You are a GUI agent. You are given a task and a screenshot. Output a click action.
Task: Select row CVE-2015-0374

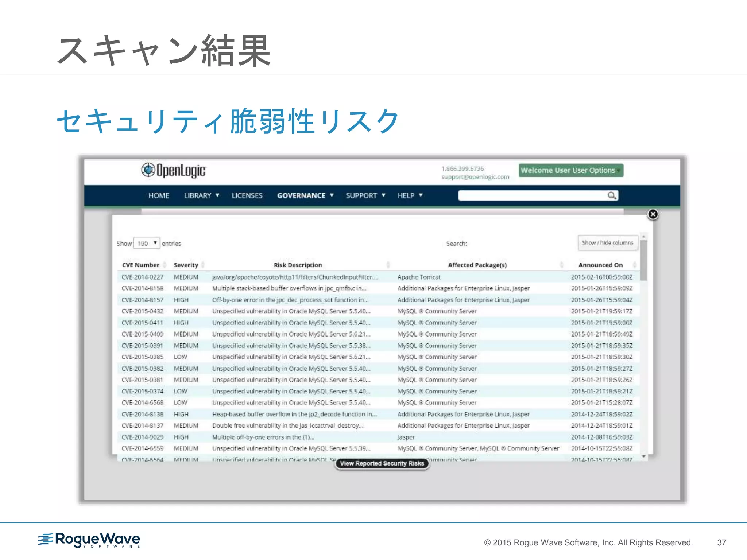(x=378, y=391)
